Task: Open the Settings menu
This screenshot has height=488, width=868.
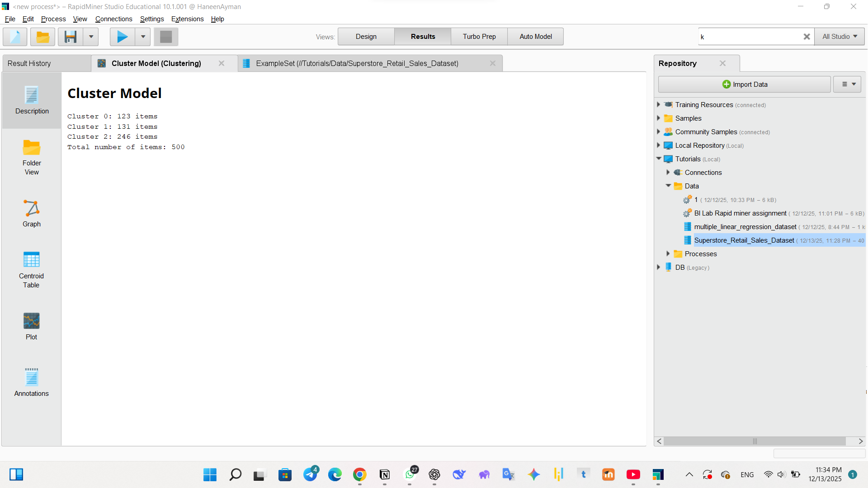Action: 152,19
